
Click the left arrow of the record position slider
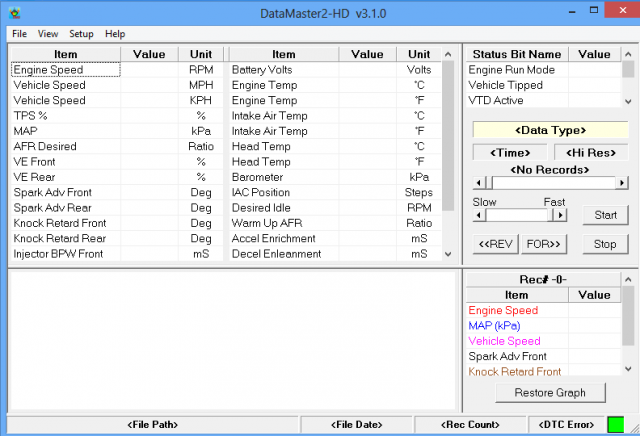479,182
